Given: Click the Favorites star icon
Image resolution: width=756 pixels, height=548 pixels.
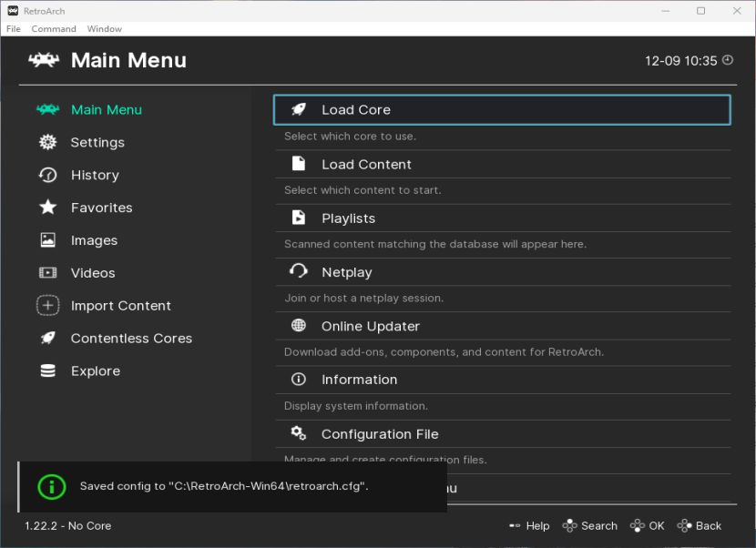Looking at the screenshot, I should pyautogui.click(x=47, y=208).
